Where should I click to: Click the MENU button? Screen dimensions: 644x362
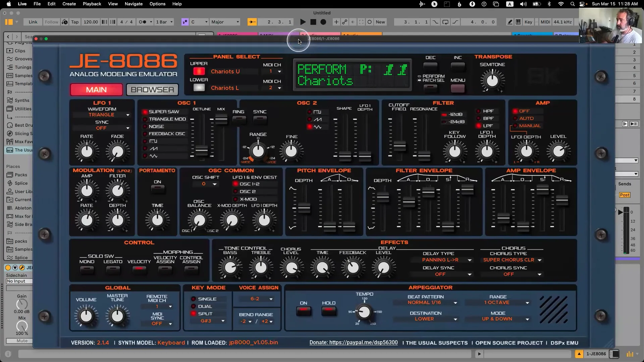[458, 88]
